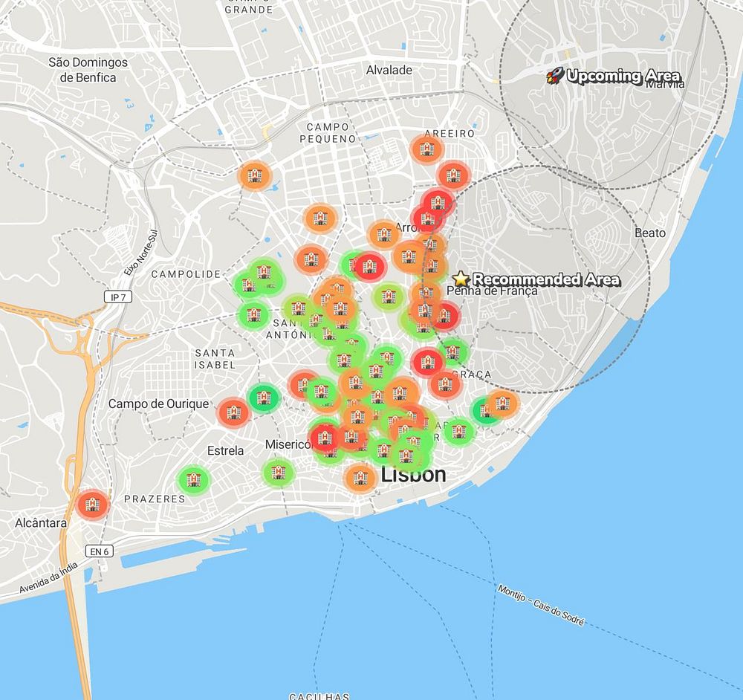The image size is (743, 700).
Task: Open the Recommended Area label
Action: click(x=546, y=279)
